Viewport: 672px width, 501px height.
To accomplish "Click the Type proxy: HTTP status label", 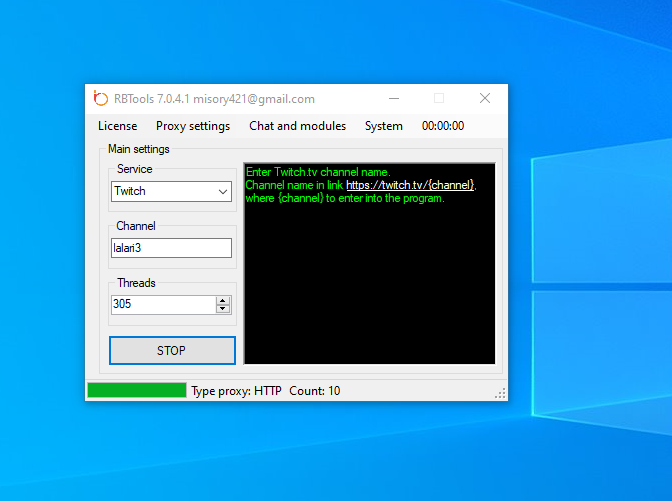I will [237, 391].
